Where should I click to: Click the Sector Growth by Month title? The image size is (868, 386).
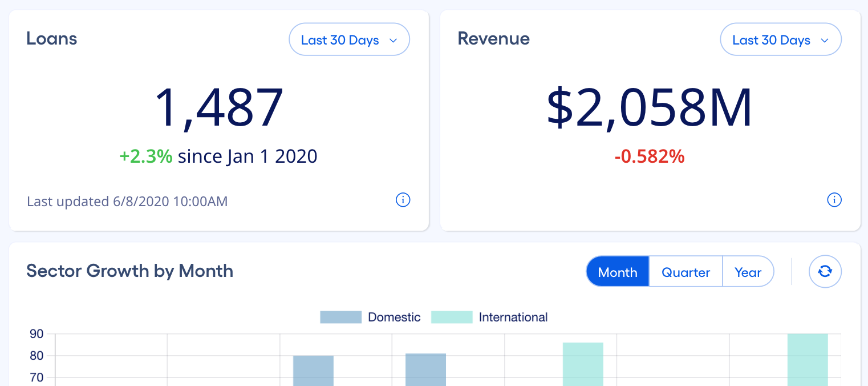[x=129, y=271]
